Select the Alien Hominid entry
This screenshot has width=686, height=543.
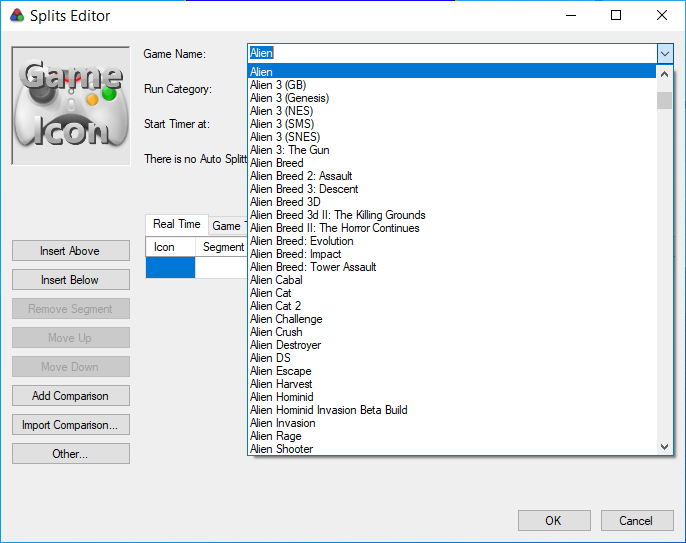[452, 397]
